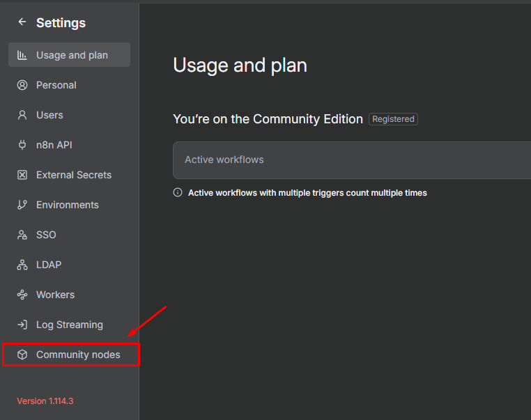Go to Personal settings

[x=69, y=85]
